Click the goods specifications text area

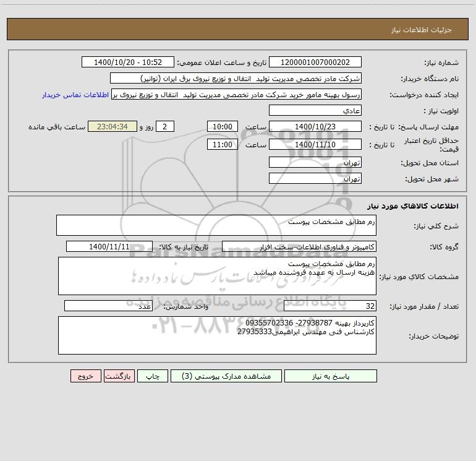217,276
